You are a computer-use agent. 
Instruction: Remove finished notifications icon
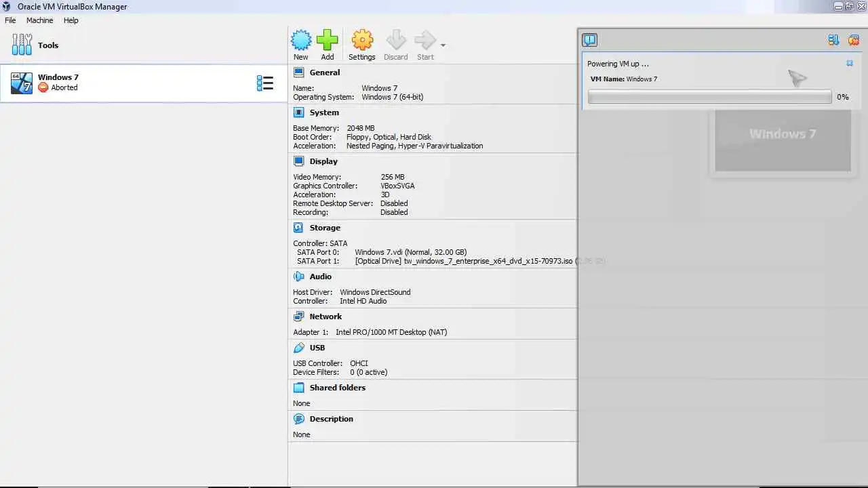(854, 40)
